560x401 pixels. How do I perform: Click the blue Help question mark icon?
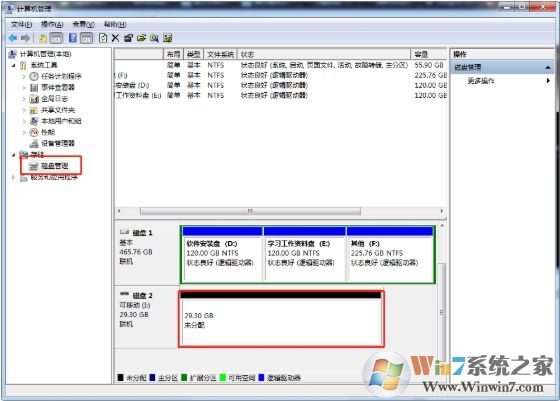coord(72,38)
